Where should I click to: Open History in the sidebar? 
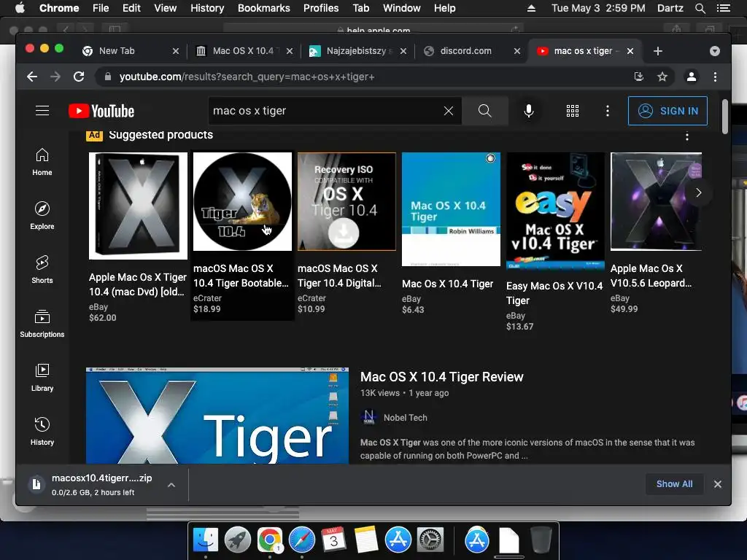click(42, 432)
